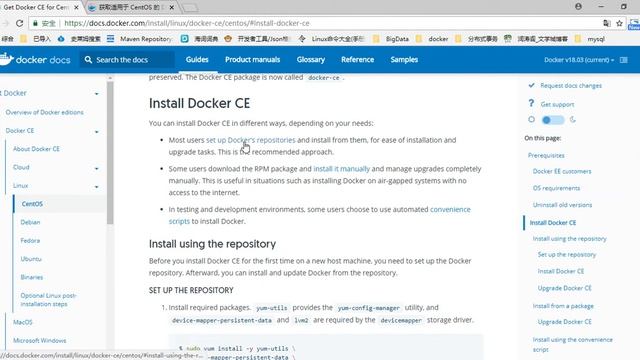Open the mysql bookmarks folder
The height and width of the screenshot is (360, 640).
589,39
